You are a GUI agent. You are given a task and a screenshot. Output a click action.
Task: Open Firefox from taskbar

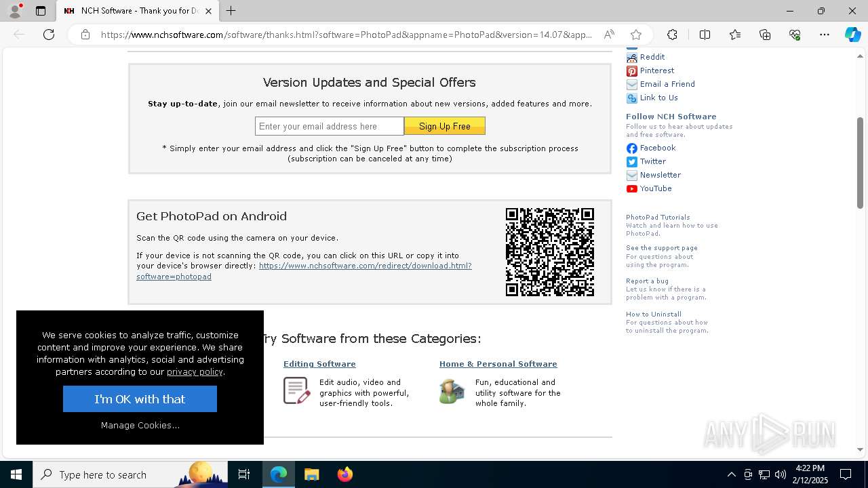[x=344, y=474]
